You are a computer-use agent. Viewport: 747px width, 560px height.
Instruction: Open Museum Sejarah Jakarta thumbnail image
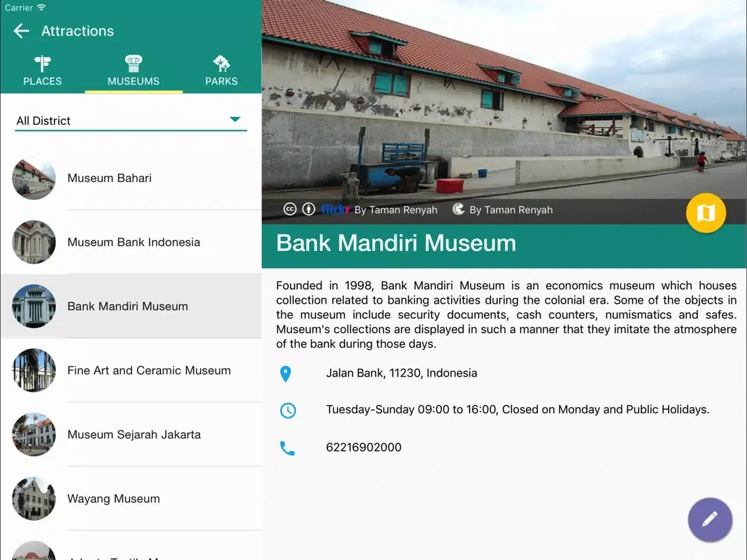pyautogui.click(x=34, y=434)
